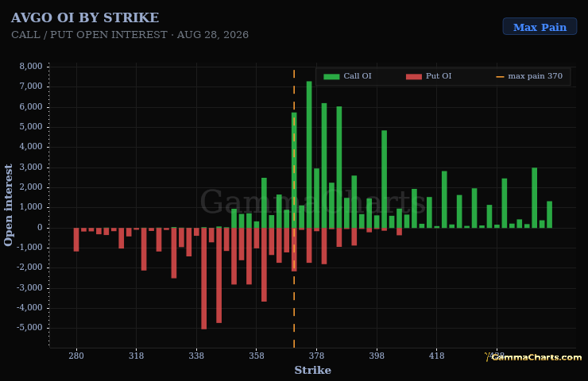588x381 pixels.
Task: Click the 338 strike axis label
Action: pyautogui.click(x=196, y=356)
